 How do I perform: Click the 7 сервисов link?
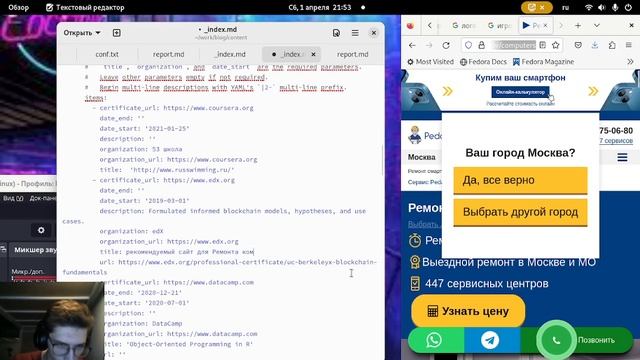(616, 141)
